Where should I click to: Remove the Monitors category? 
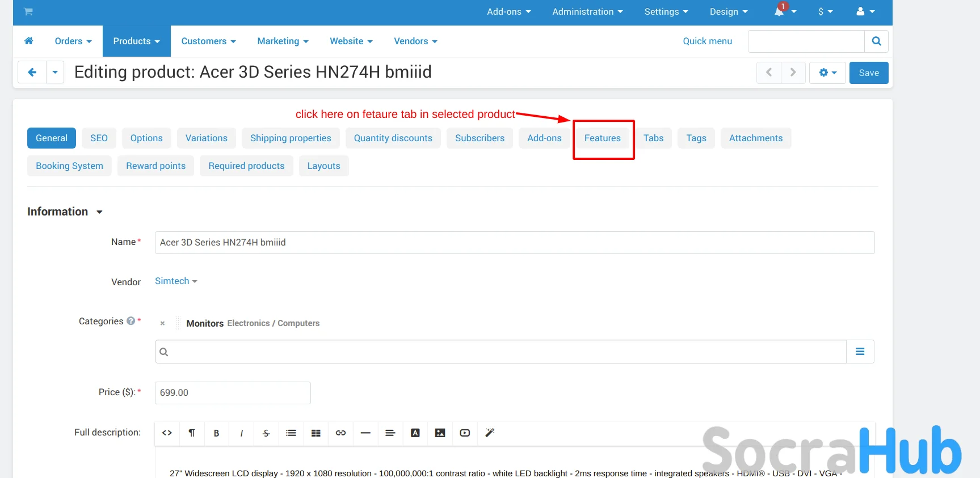162,323
